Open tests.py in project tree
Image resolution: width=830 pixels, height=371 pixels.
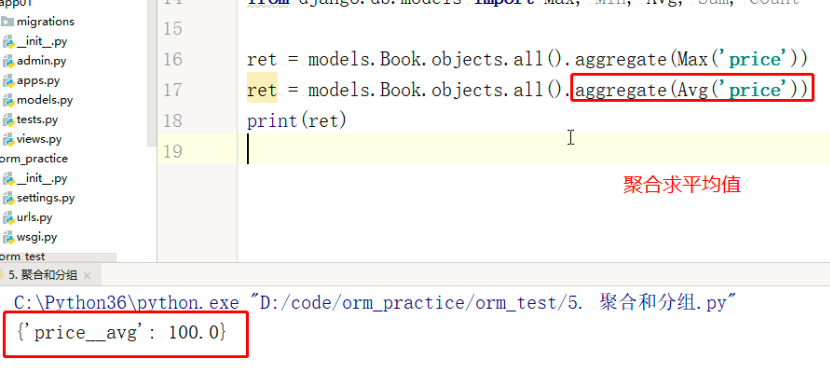pyautogui.click(x=37, y=120)
